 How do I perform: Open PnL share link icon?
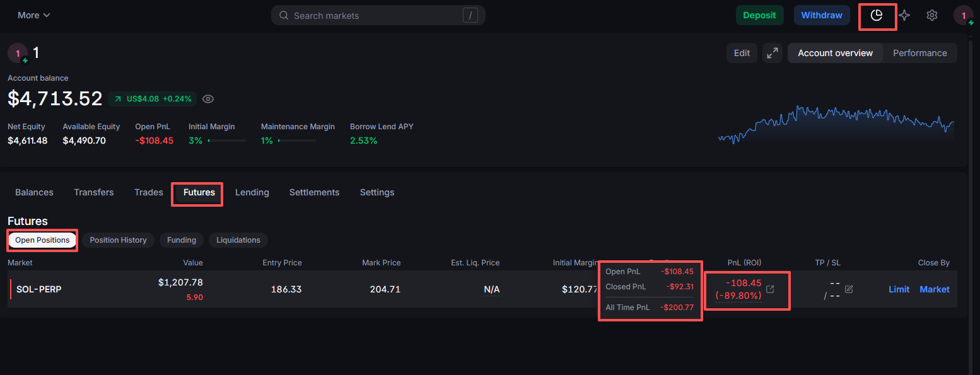[x=770, y=289]
